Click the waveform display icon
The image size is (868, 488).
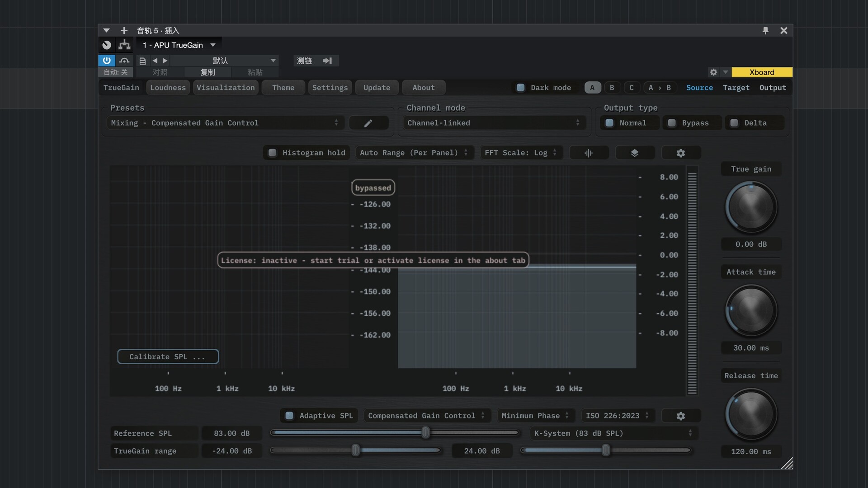coord(589,153)
